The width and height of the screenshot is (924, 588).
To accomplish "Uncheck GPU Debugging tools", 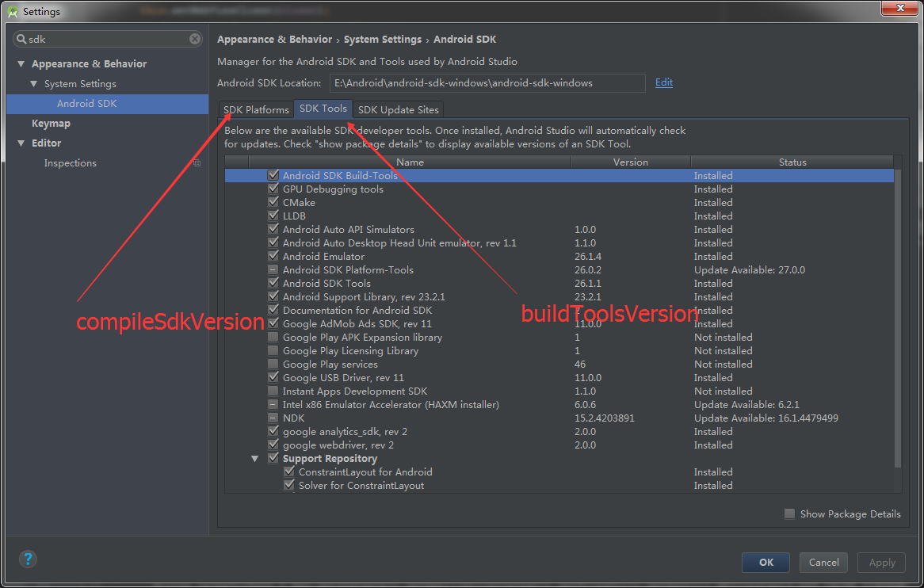I will click(273, 189).
